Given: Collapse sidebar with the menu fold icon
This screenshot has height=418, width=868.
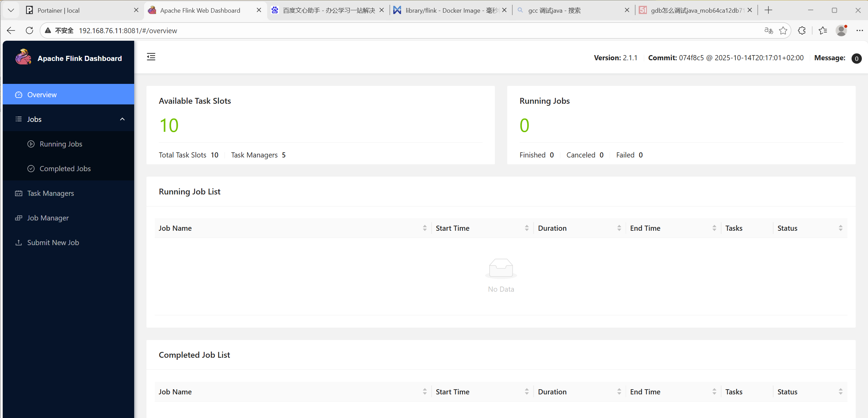Looking at the screenshot, I should pyautogui.click(x=151, y=57).
